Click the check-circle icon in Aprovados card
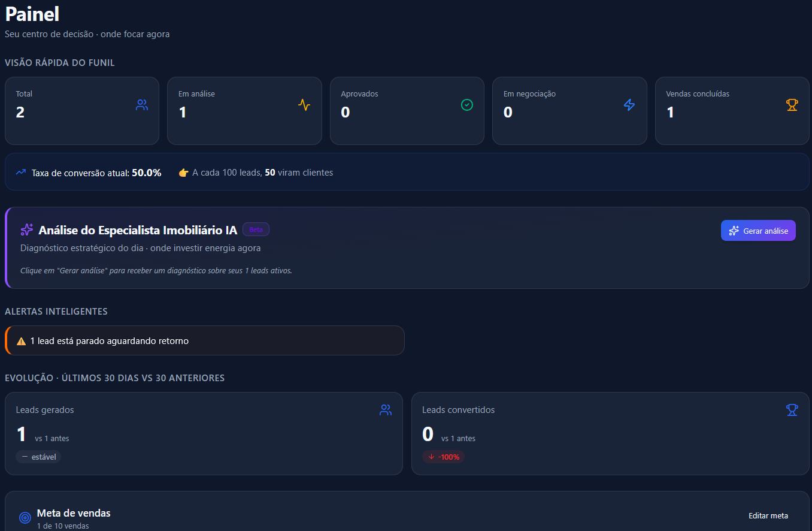This screenshot has width=812, height=531. [467, 105]
